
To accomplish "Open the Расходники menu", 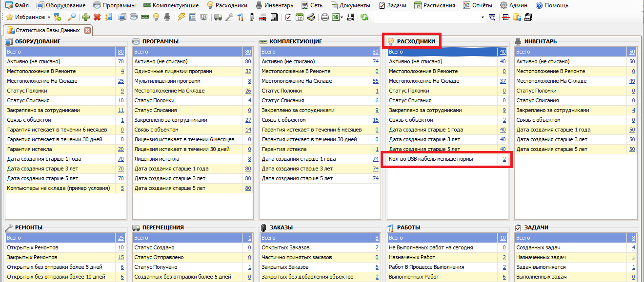I will 227,5.
